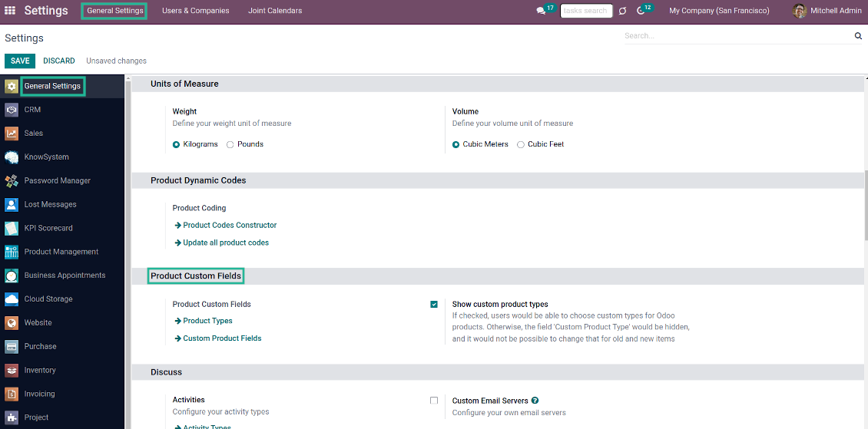Open the apps grid menu icon

(x=10, y=11)
